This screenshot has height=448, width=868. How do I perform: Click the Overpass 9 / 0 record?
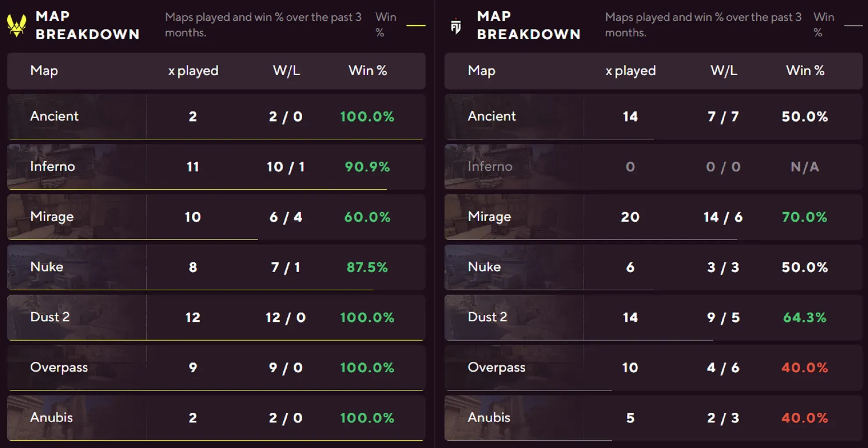pyautogui.click(x=285, y=367)
